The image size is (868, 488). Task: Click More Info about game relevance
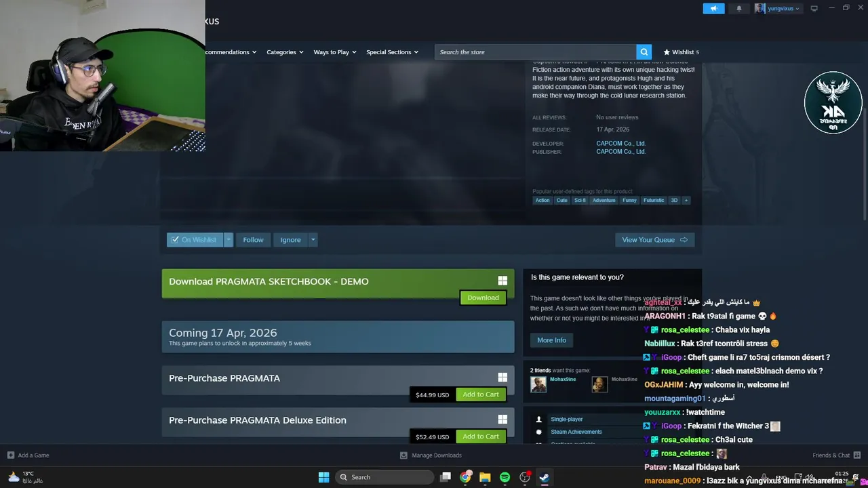click(x=551, y=340)
